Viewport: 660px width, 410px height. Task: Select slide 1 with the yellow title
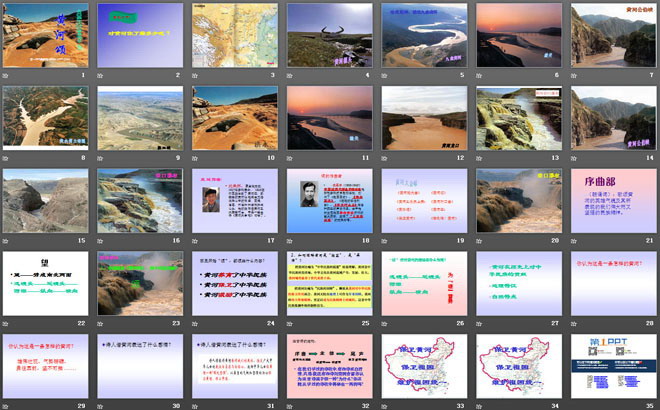[46, 34]
